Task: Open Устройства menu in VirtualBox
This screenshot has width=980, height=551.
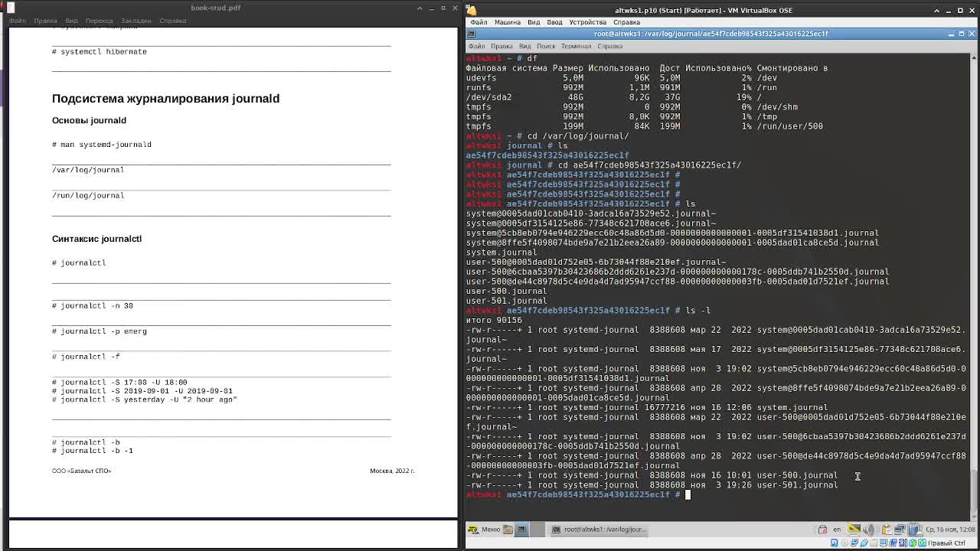Action: [587, 22]
